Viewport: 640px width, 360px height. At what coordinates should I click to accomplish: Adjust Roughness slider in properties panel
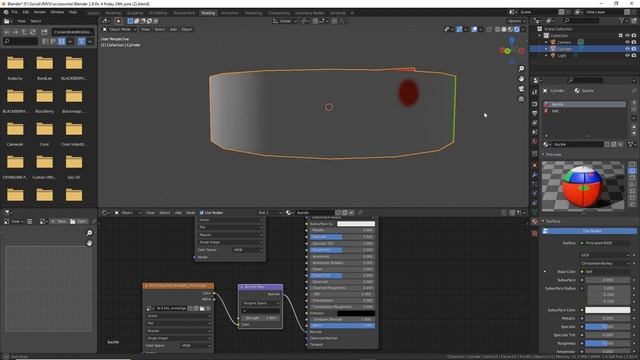(x=607, y=344)
